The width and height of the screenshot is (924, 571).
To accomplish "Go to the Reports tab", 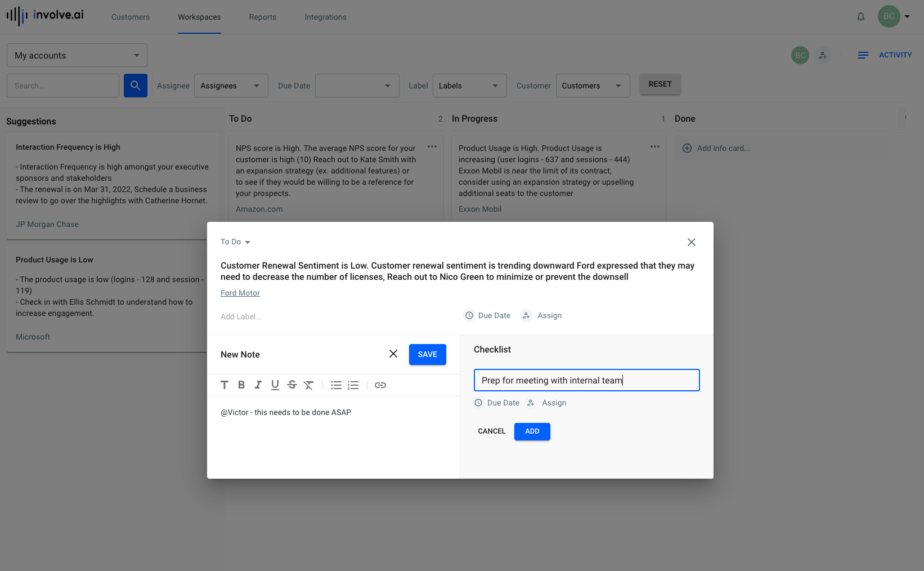I will [x=263, y=17].
